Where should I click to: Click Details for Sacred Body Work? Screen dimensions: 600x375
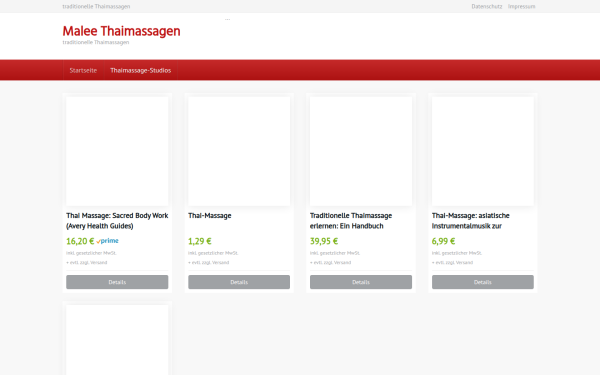pyautogui.click(x=117, y=282)
